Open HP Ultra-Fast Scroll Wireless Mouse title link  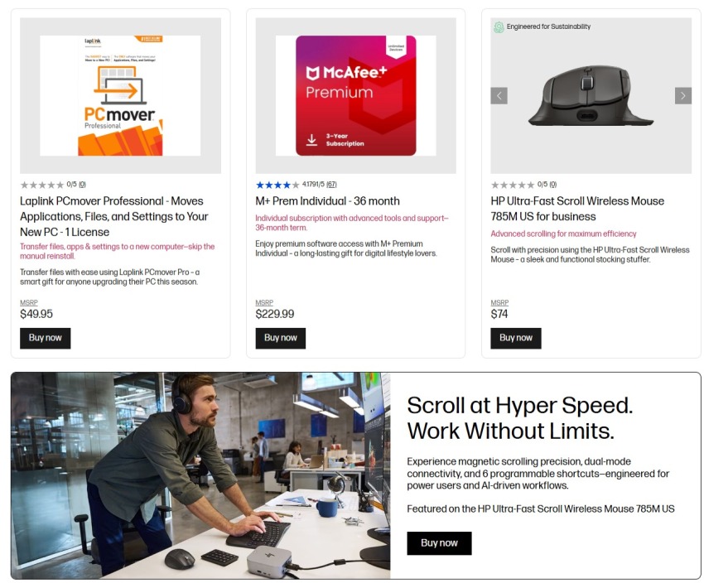(577, 209)
